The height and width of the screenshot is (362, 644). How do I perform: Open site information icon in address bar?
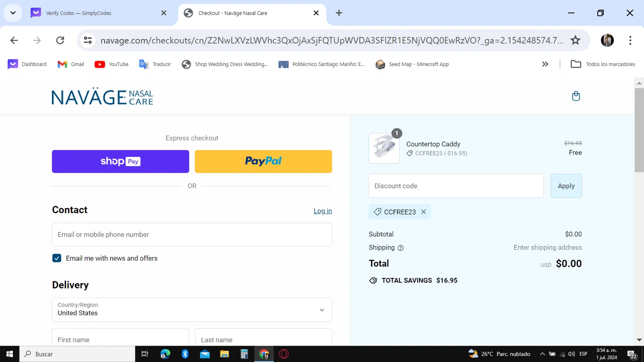point(88,40)
